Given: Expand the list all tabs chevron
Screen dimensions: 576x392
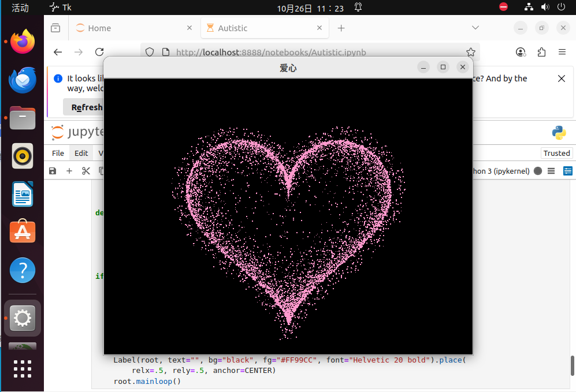Looking at the screenshot, I should coord(475,28).
